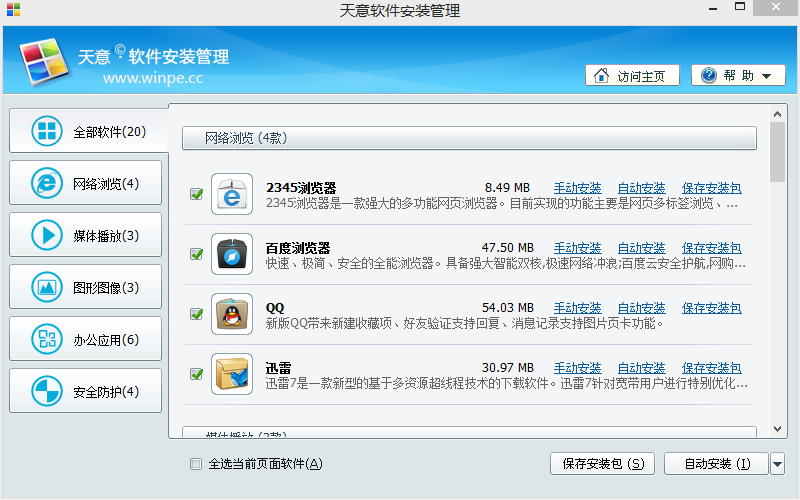Select the 网络浏览(4) tab
The height and width of the screenshot is (500, 800).
pyautogui.click(x=85, y=183)
